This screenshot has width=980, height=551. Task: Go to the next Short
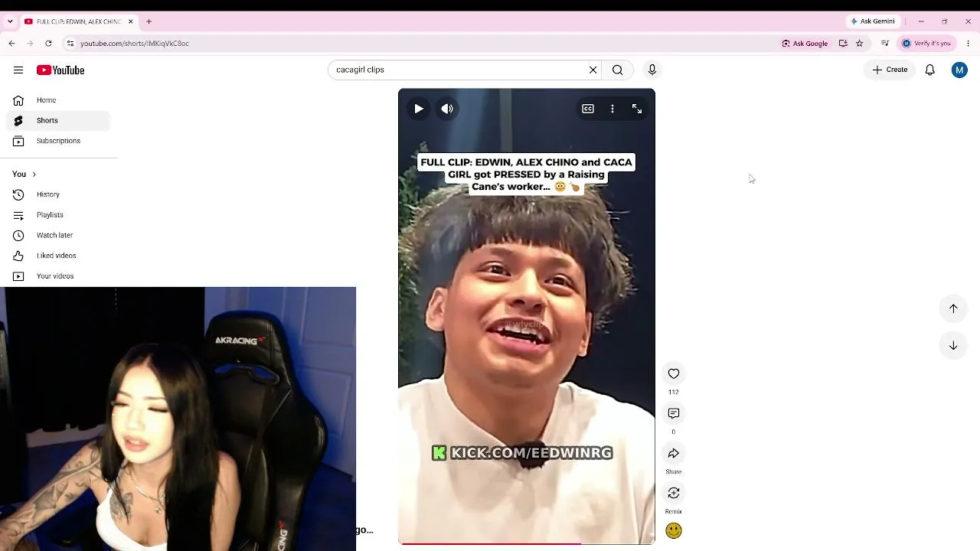(953, 345)
